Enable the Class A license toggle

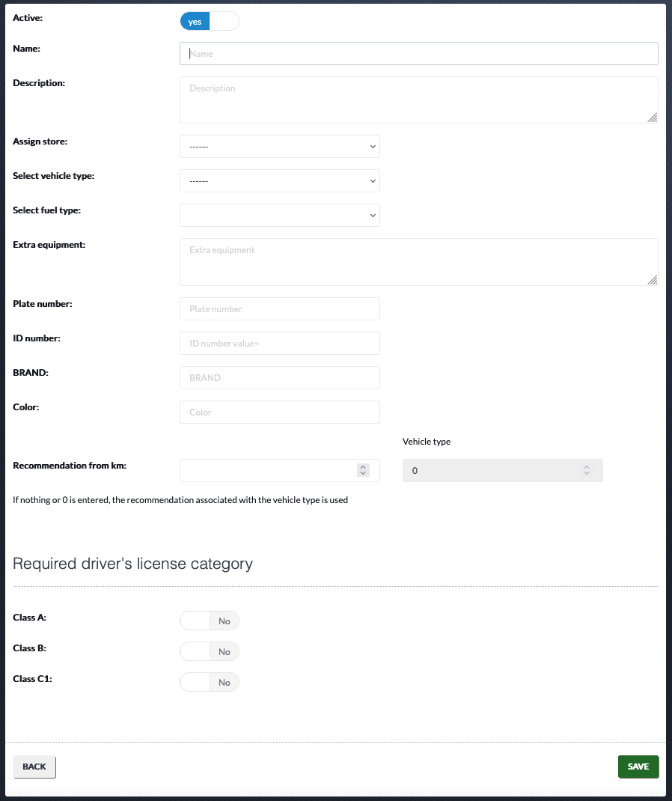click(210, 621)
